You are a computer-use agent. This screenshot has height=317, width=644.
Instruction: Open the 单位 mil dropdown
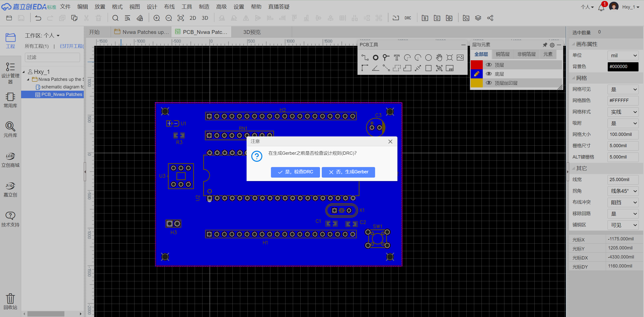(623, 56)
